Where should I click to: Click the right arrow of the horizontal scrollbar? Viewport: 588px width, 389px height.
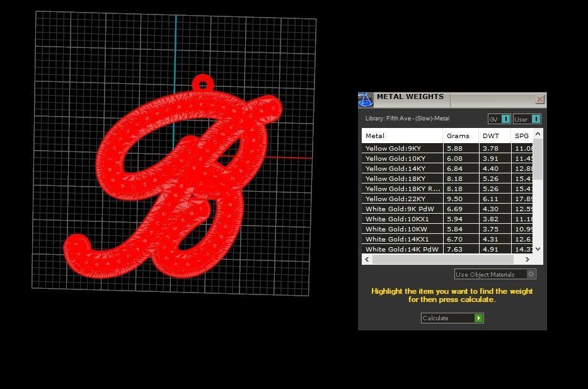coord(527,259)
